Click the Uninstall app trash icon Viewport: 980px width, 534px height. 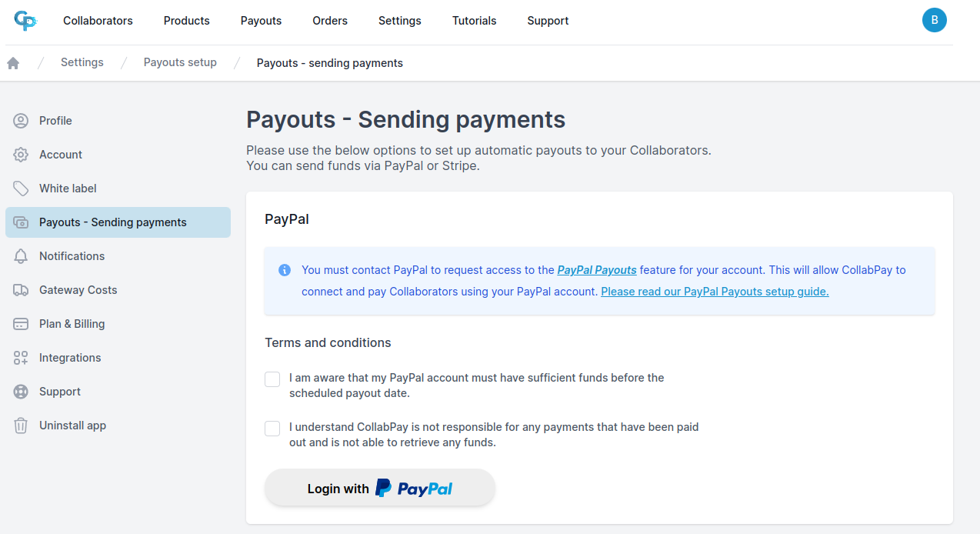pyautogui.click(x=20, y=426)
